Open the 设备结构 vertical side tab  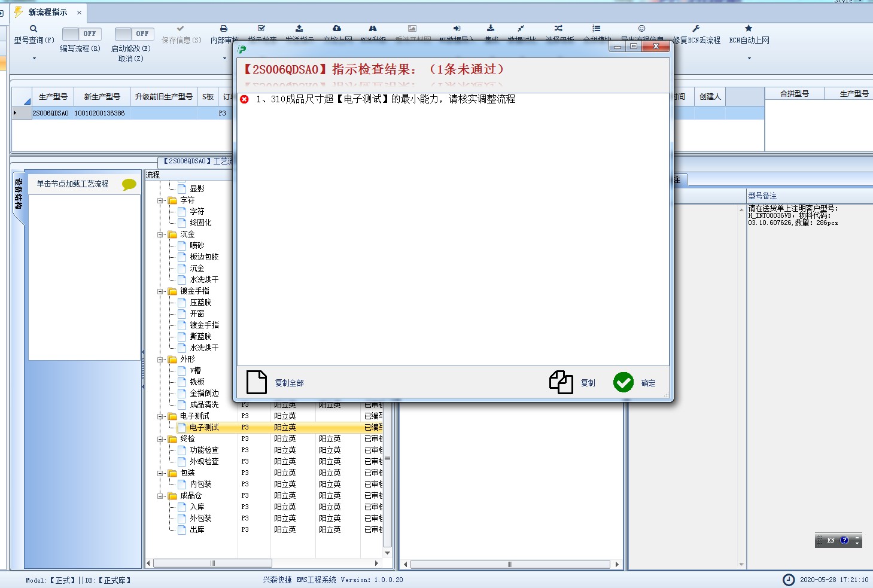pos(19,194)
